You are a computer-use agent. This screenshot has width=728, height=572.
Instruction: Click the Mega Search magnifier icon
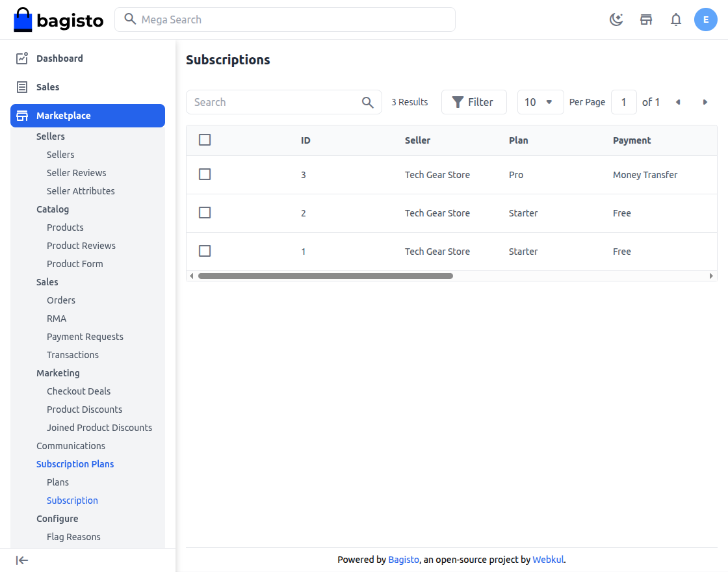click(130, 19)
